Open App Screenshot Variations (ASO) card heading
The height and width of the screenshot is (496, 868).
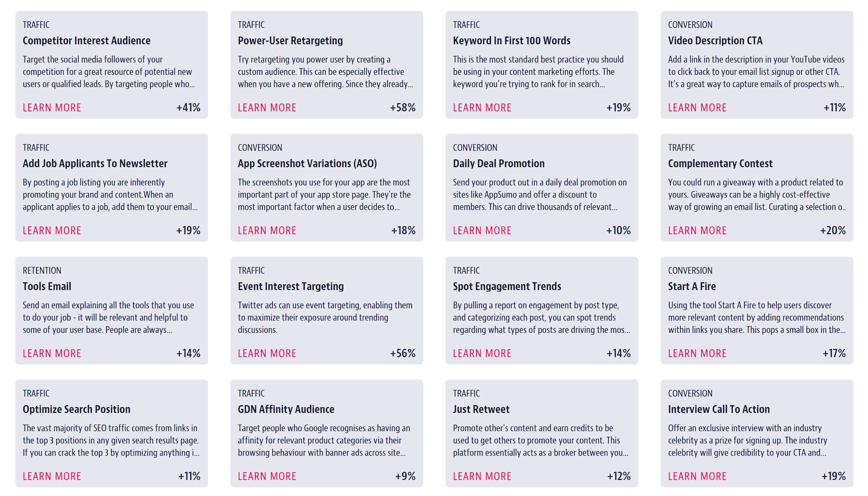[307, 163]
